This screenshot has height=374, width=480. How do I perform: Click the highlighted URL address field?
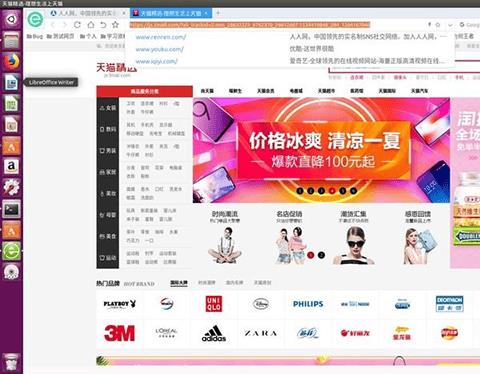coord(250,25)
